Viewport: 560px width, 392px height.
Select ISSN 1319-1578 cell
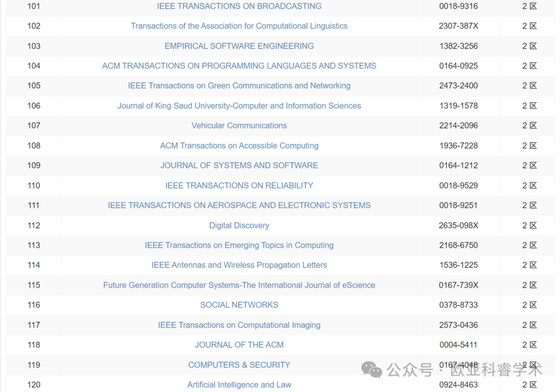[x=458, y=106]
